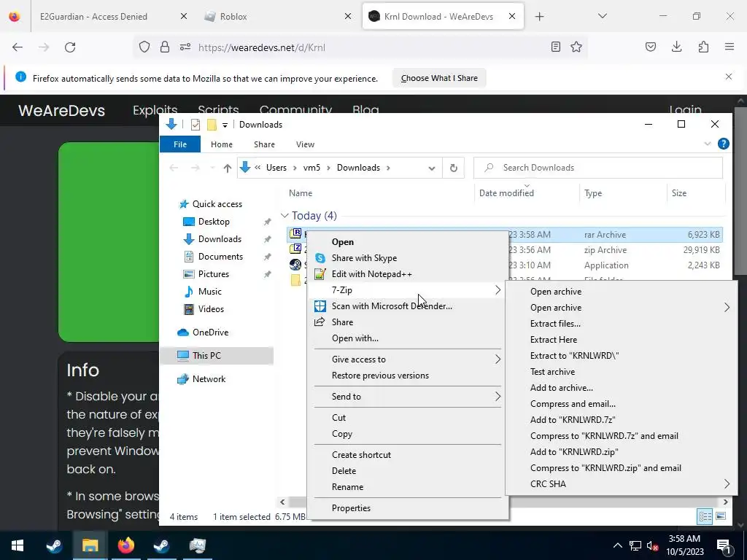Open File Explorer taskbar icon
Viewport: 747px width, 560px height.
[x=90, y=545]
